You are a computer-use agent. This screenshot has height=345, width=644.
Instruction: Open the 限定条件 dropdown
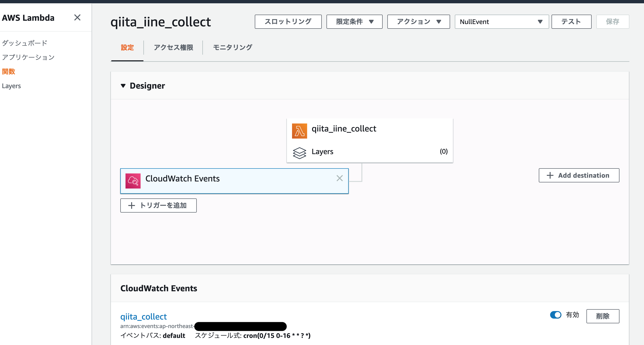pos(354,22)
